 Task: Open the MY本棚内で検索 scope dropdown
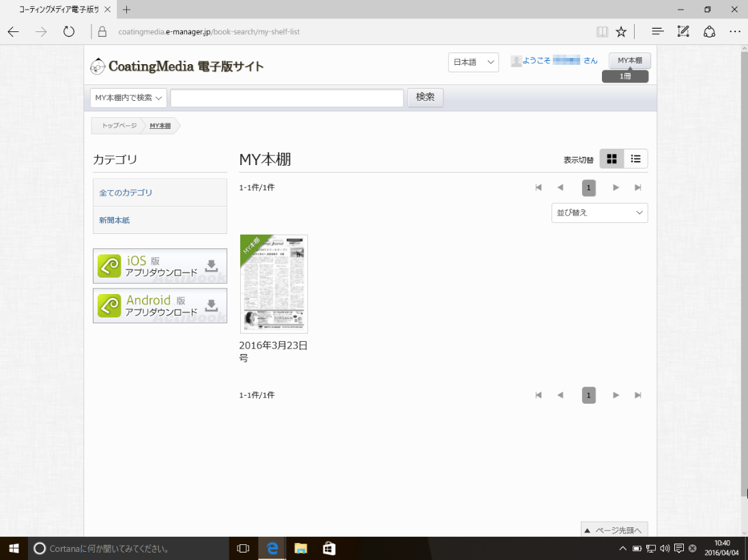pos(129,98)
